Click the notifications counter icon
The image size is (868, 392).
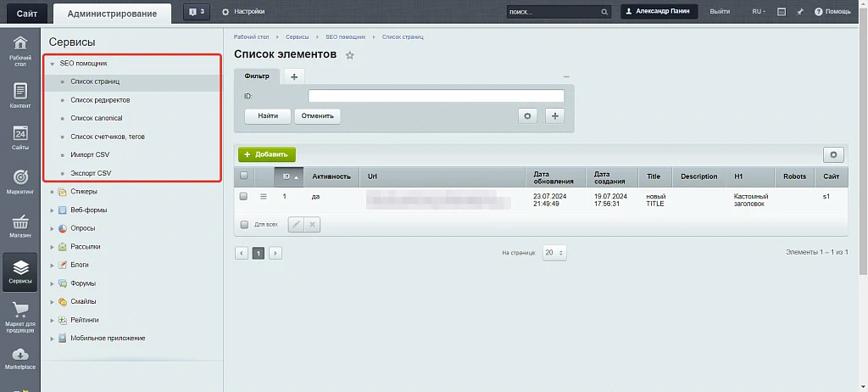click(197, 12)
